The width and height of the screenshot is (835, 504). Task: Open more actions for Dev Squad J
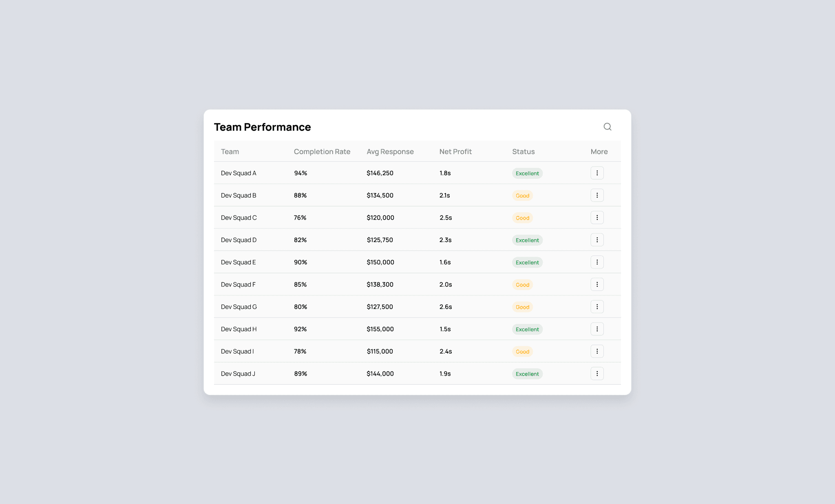597,374
